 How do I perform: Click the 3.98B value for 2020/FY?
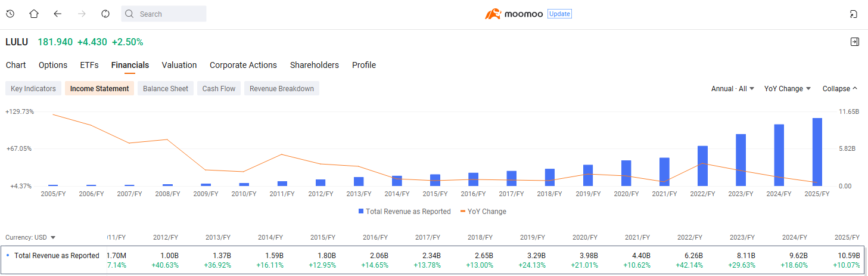click(x=587, y=256)
